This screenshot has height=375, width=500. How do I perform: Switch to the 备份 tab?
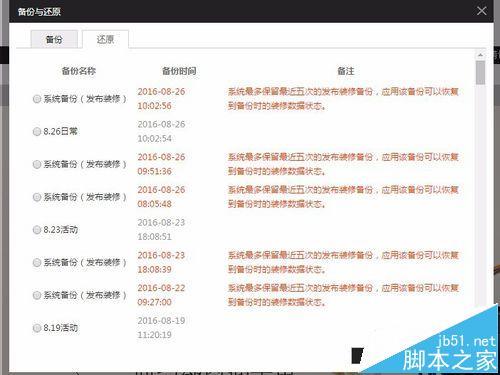tap(54, 39)
